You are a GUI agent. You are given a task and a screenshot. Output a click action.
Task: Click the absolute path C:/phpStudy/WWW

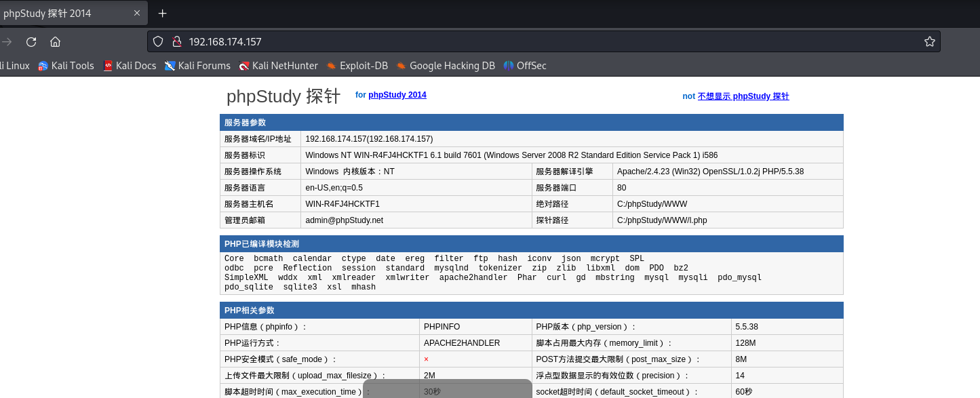click(x=652, y=204)
